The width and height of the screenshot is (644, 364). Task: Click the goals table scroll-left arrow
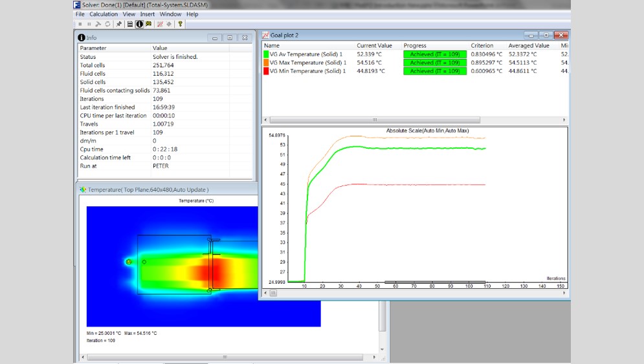coord(266,120)
